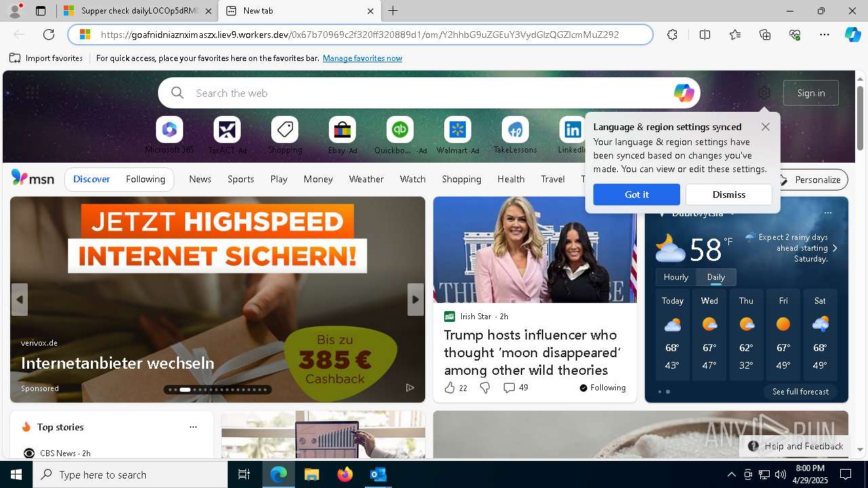Open the Quickbooks ad shortcut
Viewport: 868px width, 488px height.
[400, 135]
